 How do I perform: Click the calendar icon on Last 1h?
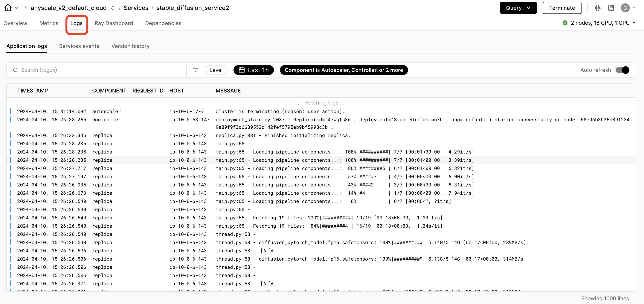(x=242, y=70)
